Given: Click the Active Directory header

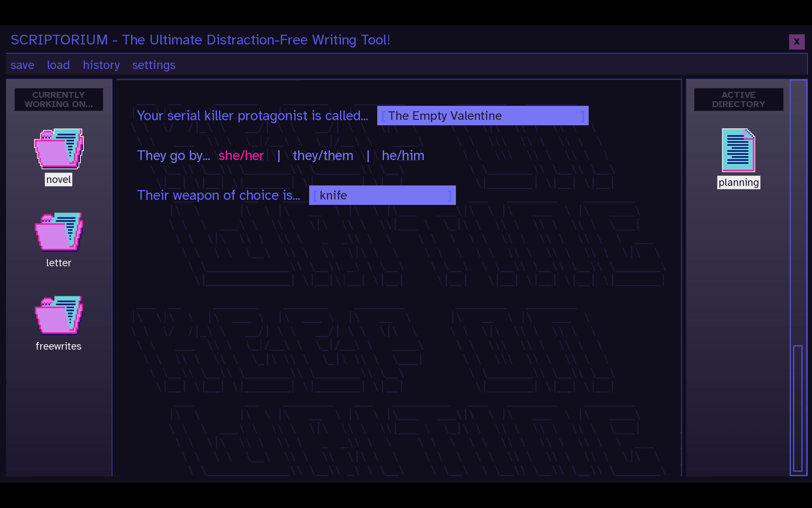Looking at the screenshot, I should (738, 99).
